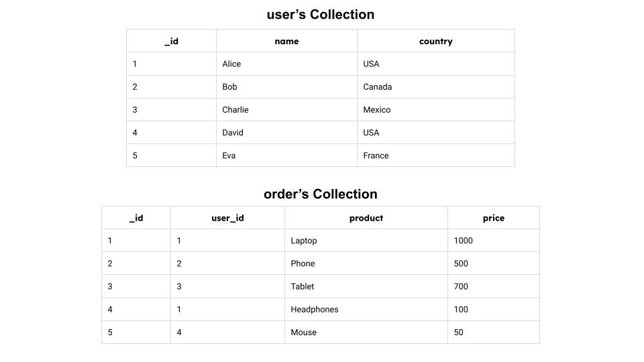The width and height of the screenshot is (644, 362).
Task: Select the Mexico cell
Action: point(436,109)
